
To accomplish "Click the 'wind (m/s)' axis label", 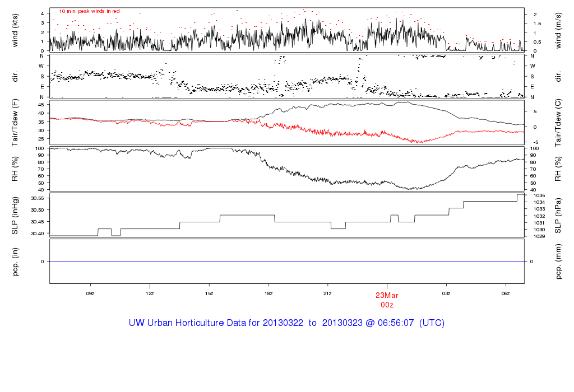I will pyautogui.click(x=558, y=30).
